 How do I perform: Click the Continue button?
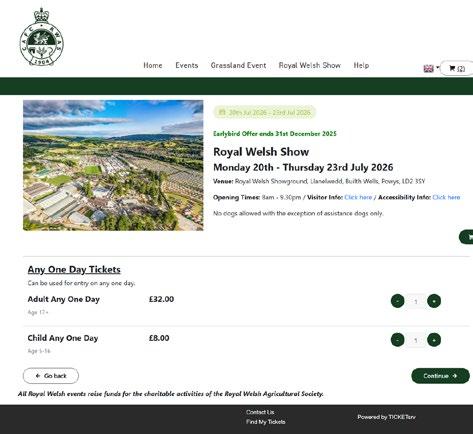tap(440, 376)
